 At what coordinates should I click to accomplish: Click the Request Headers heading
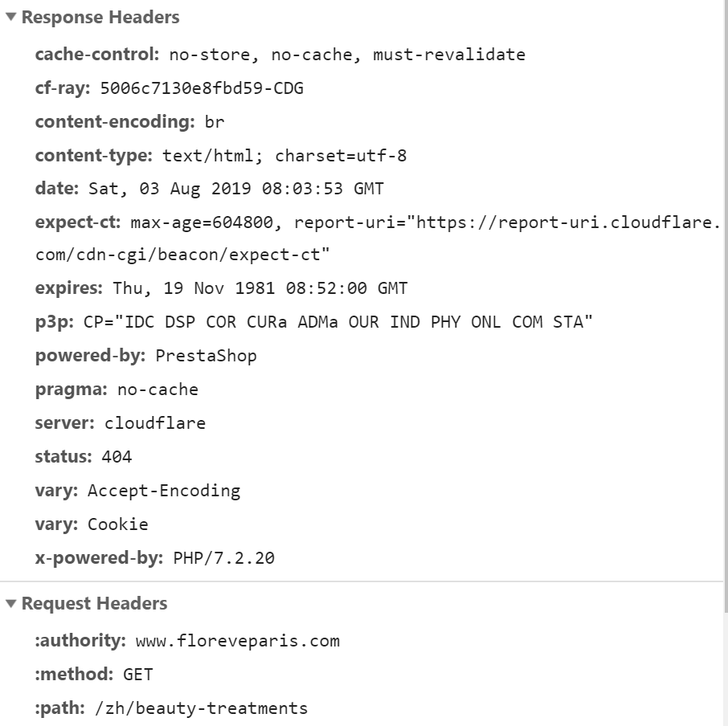[94, 604]
